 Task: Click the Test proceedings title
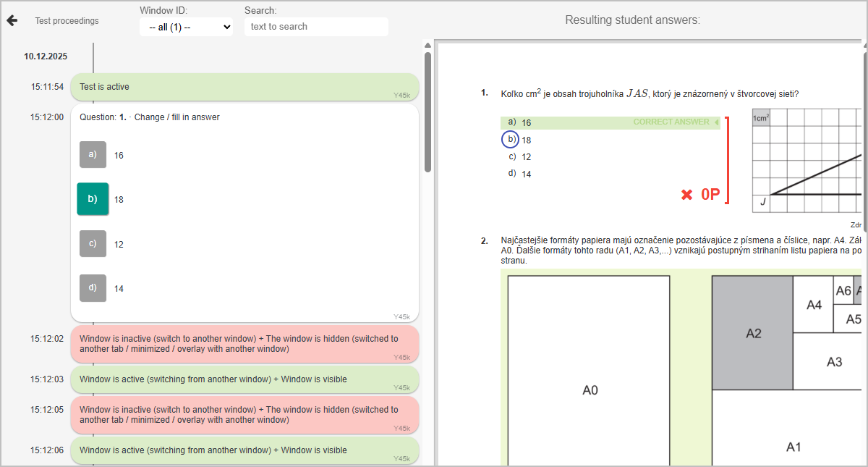[67, 21]
